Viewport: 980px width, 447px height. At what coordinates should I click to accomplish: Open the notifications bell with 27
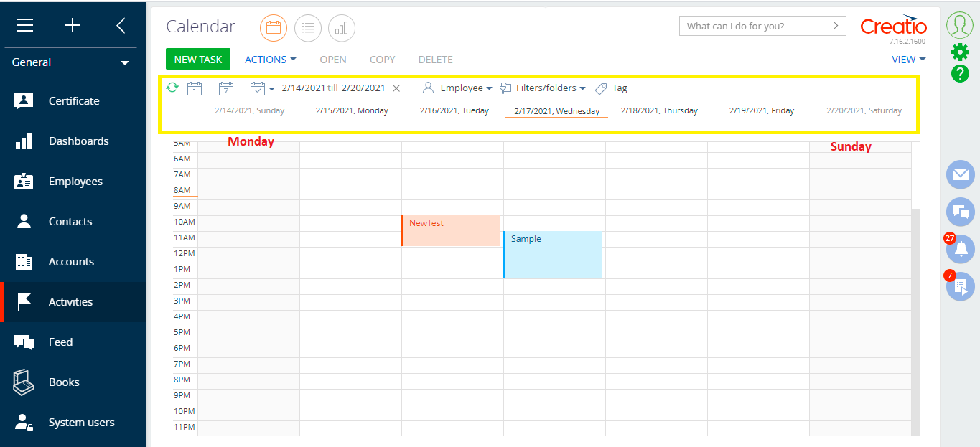(961, 249)
